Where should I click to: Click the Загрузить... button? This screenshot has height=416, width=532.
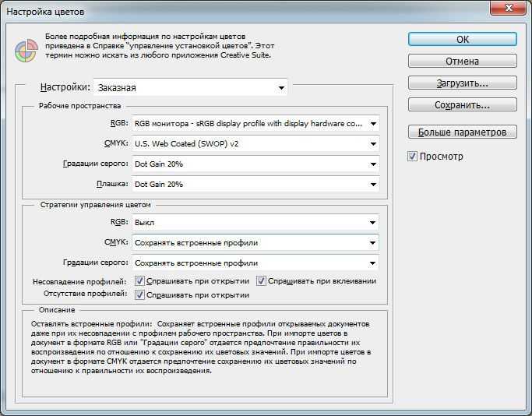tap(463, 83)
